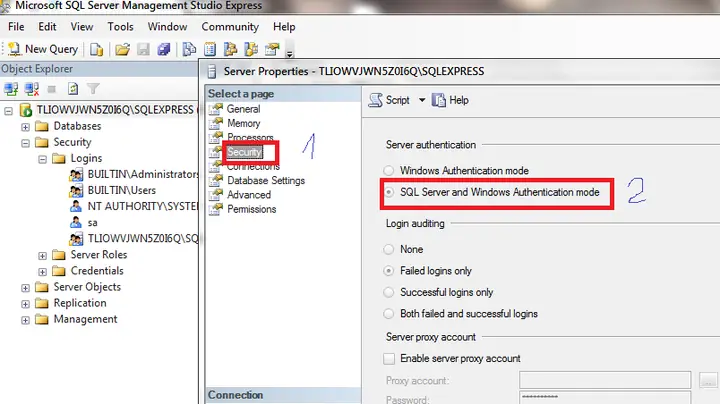Select the NT AUTHORITY\SYSTEM login
Image resolution: width=720 pixels, height=404 pixels.
pos(143,206)
